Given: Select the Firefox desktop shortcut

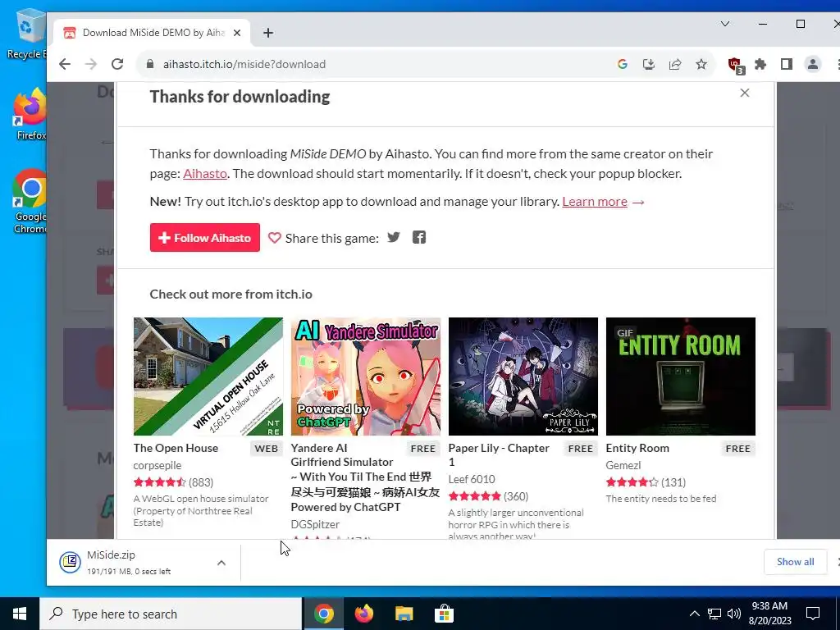Looking at the screenshot, I should 30,114.
